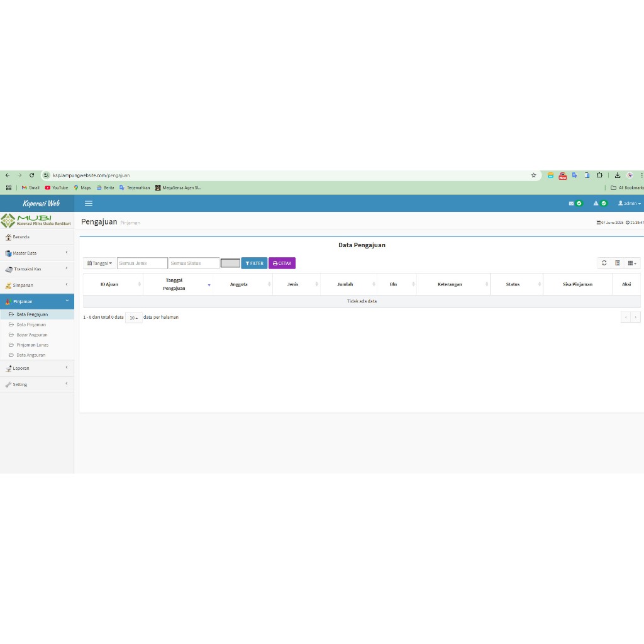Expand the Laporan sidebar menu
The width and height of the screenshot is (644, 644).
click(36, 368)
